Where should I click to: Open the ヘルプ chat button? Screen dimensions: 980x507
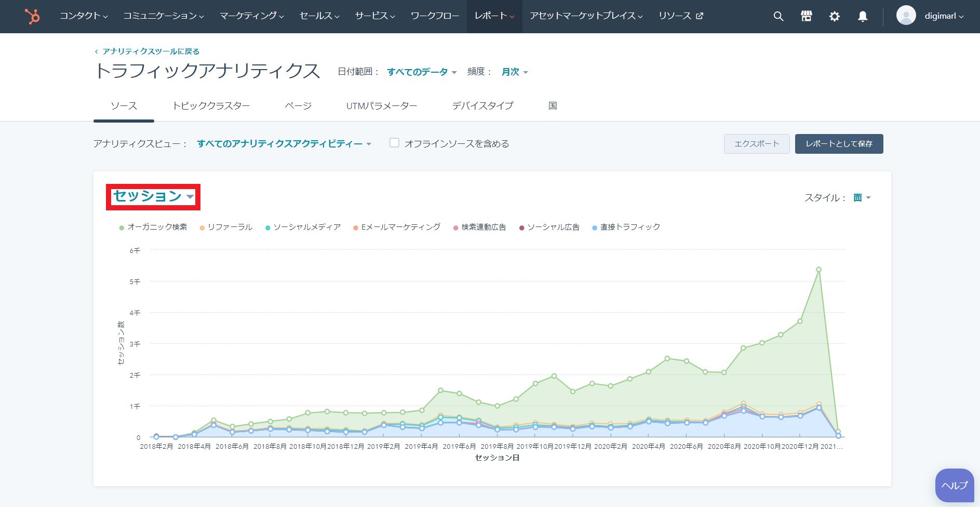click(954, 486)
